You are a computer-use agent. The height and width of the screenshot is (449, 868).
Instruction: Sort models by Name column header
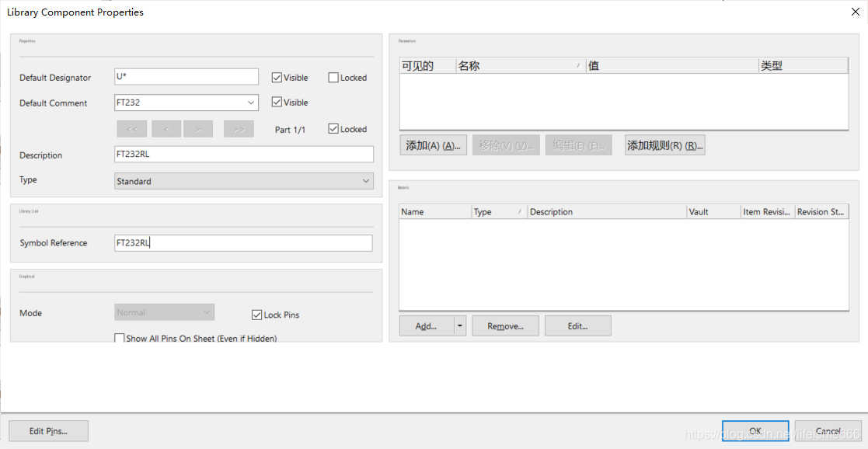[435, 211]
